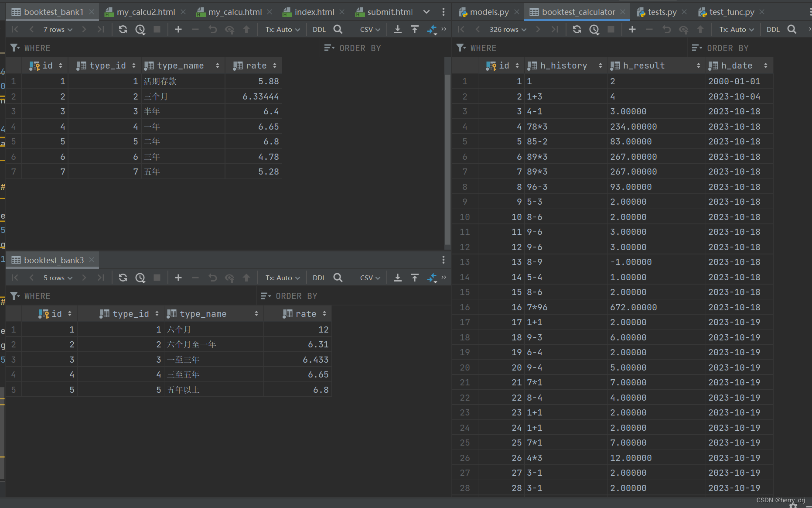The height and width of the screenshot is (508, 812).
Task: Switch to the models.py tab
Action: coord(489,12)
